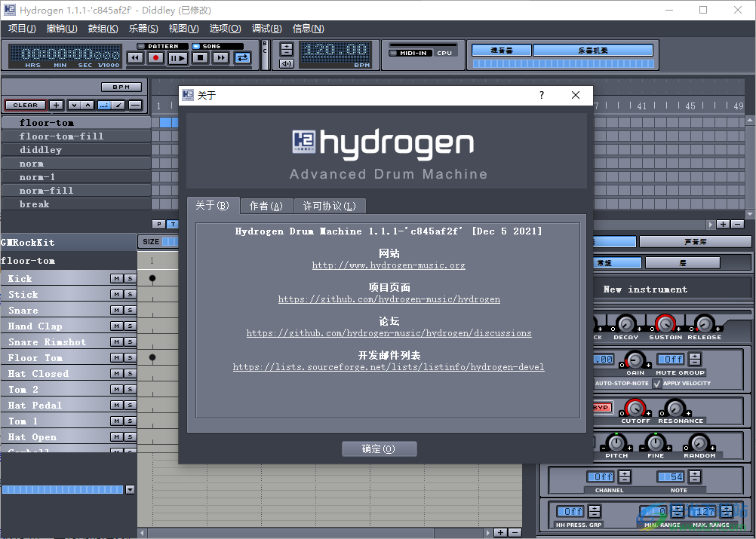The width and height of the screenshot is (756, 539).
Task: Click the Resonance knob
Action: [x=675, y=408]
